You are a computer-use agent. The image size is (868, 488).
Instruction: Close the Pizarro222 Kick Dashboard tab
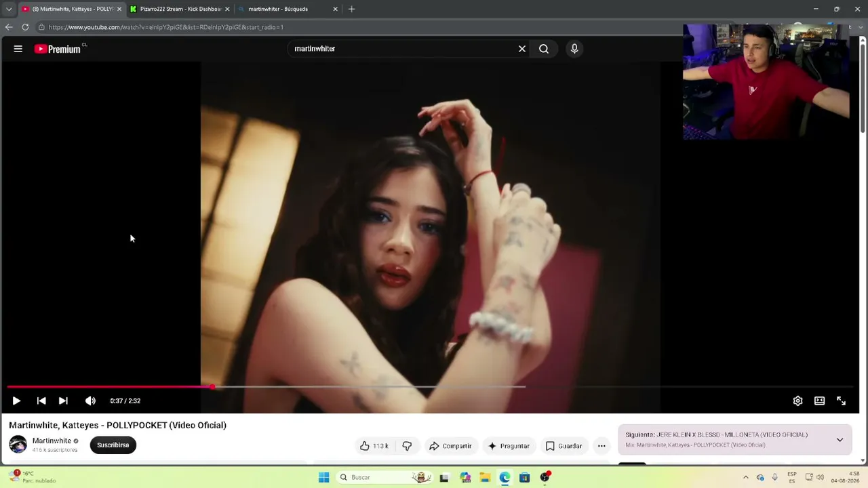(227, 9)
